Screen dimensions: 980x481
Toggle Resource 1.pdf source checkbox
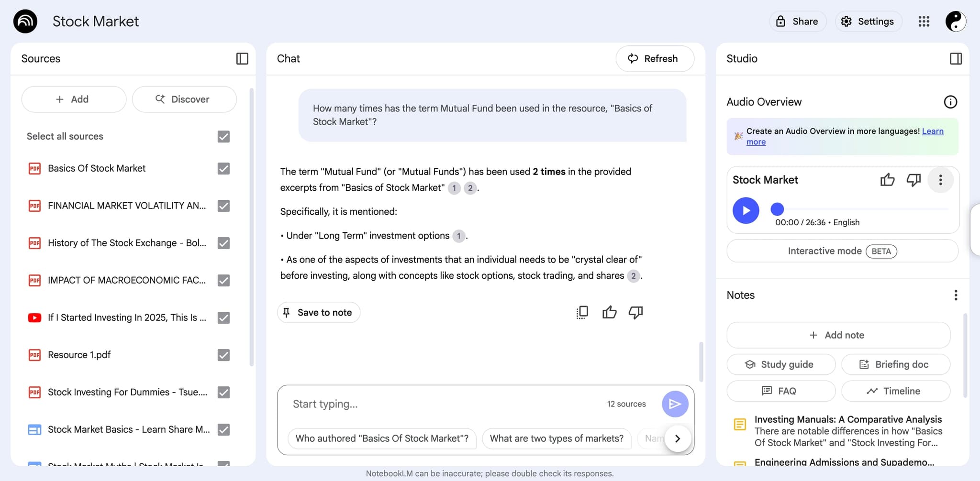pos(223,355)
